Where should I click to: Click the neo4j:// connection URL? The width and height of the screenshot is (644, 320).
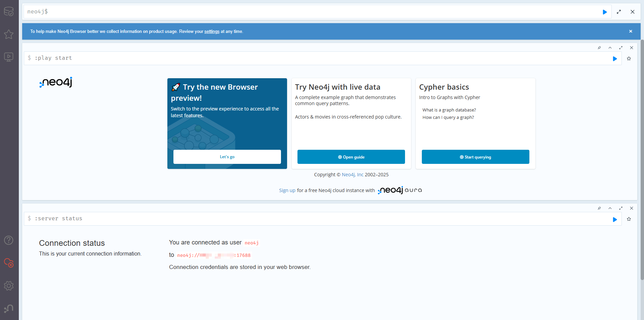214,255
